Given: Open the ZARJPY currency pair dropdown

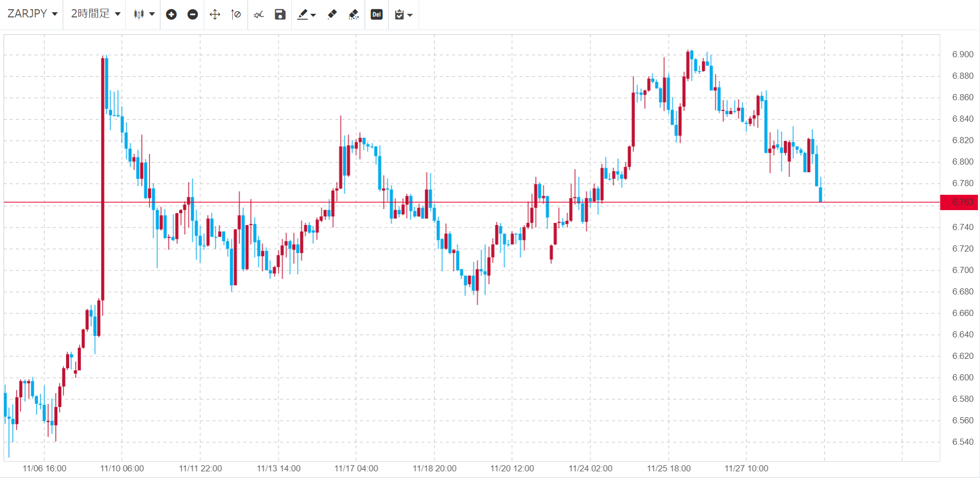Looking at the screenshot, I should click(x=32, y=14).
